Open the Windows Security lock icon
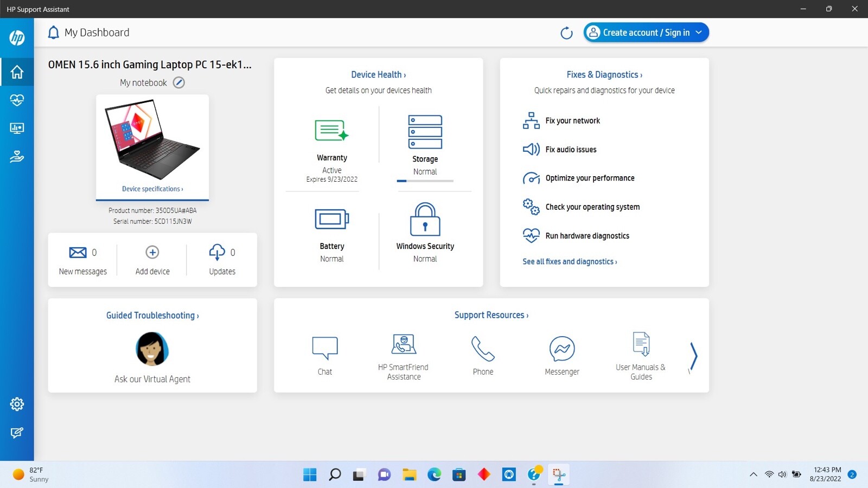The width and height of the screenshot is (868, 488). pyautogui.click(x=425, y=220)
